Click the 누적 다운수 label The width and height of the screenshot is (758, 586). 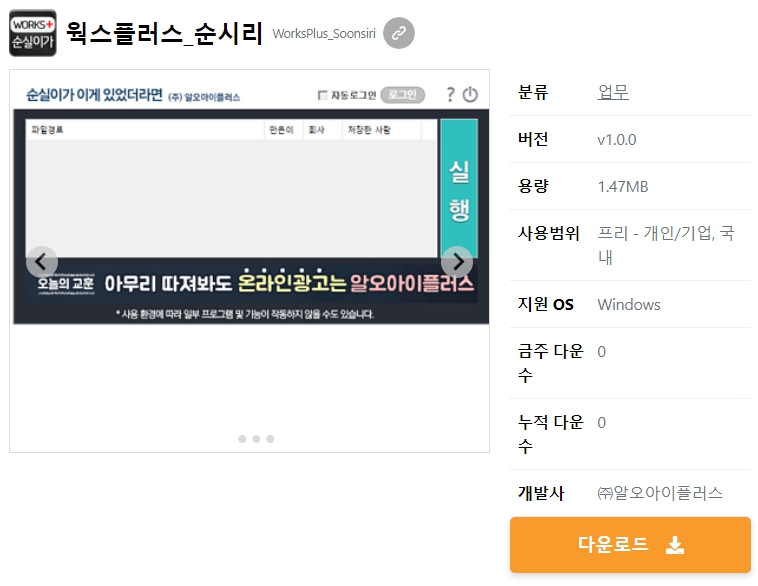coord(551,434)
